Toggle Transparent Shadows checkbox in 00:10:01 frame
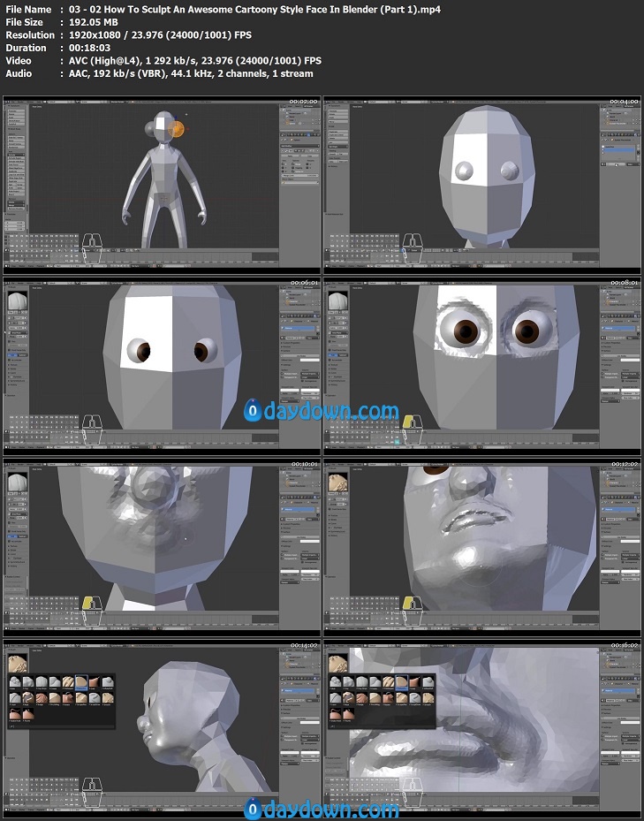The width and height of the screenshot is (644, 821). click(282, 559)
